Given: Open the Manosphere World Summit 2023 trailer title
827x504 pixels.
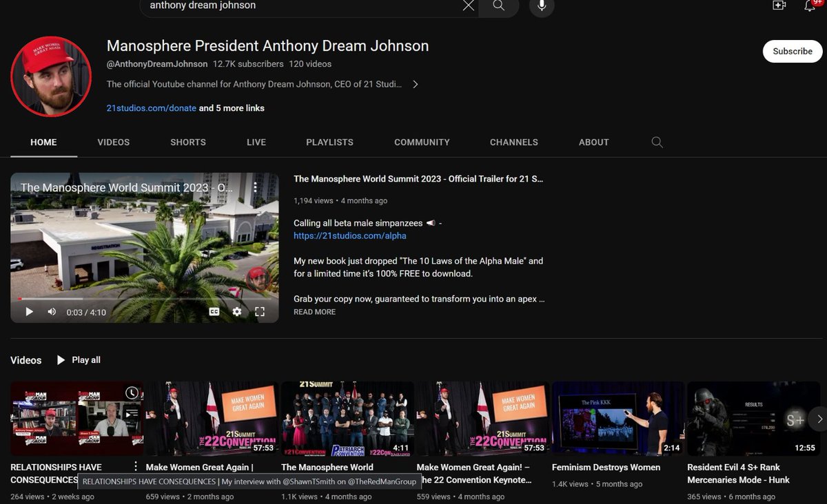Looking at the screenshot, I should 418,179.
